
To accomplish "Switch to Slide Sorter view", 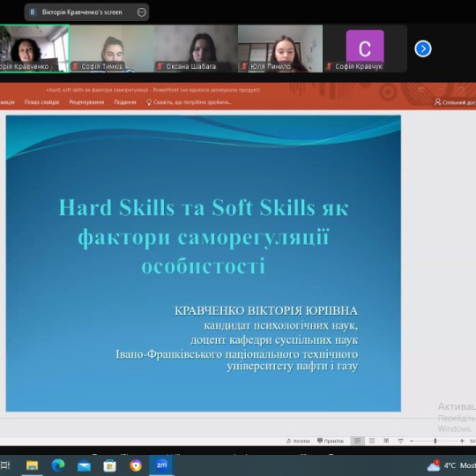I will [372, 441].
